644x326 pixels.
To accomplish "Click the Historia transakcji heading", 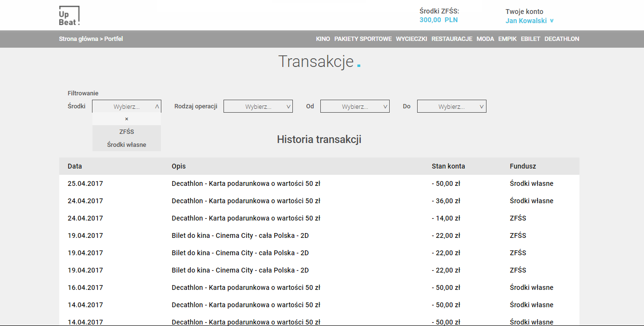I will (x=319, y=140).
